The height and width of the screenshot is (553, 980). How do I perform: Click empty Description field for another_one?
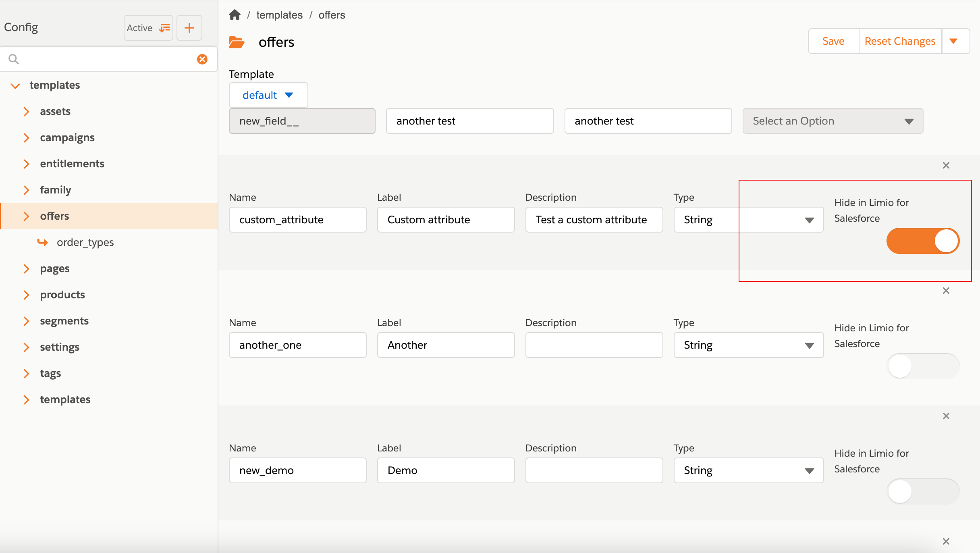(594, 345)
